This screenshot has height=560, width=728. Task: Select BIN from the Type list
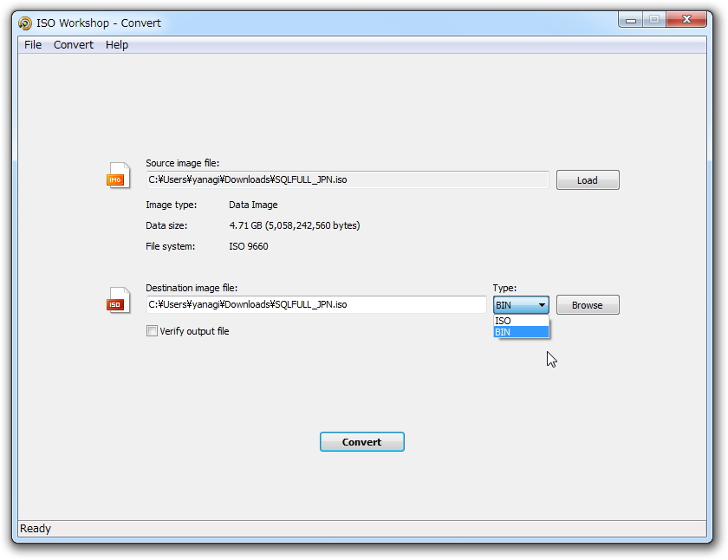click(x=521, y=332)
